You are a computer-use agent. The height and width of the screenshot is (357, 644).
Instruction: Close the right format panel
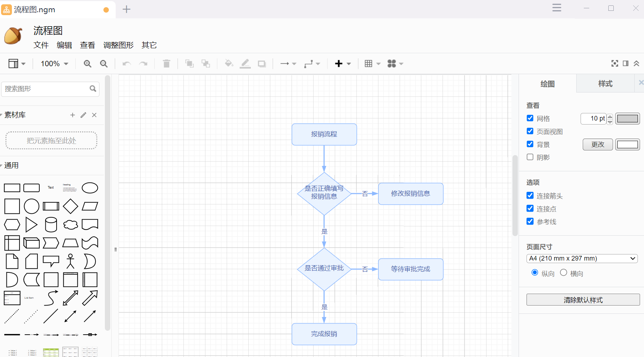click(641, 83)
